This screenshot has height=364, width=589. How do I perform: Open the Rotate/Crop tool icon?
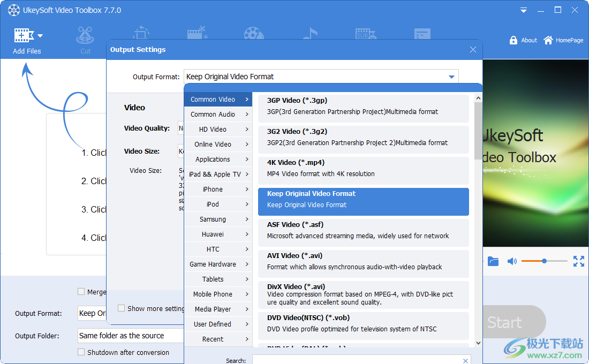(141, 33)
